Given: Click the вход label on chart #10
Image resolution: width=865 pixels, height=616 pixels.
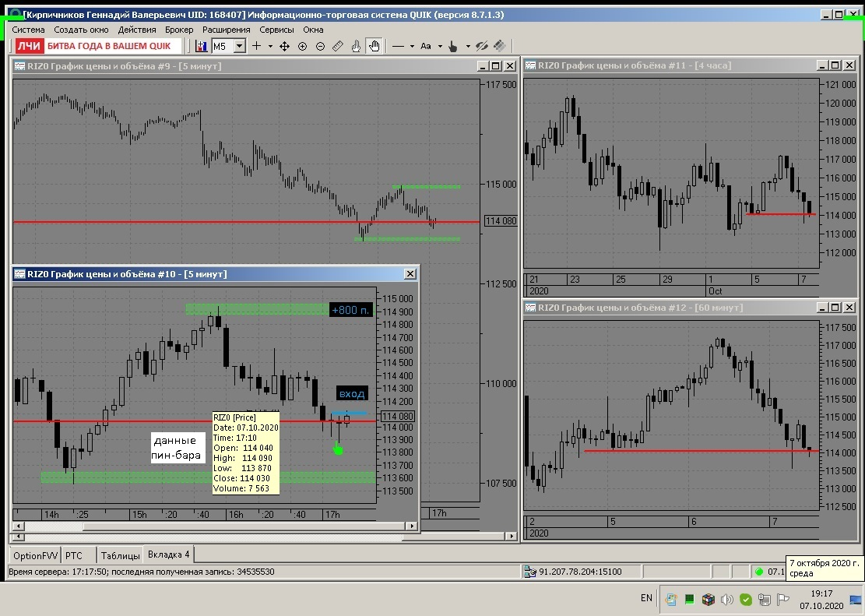Looking at the screenshot, I should [351, 393].
